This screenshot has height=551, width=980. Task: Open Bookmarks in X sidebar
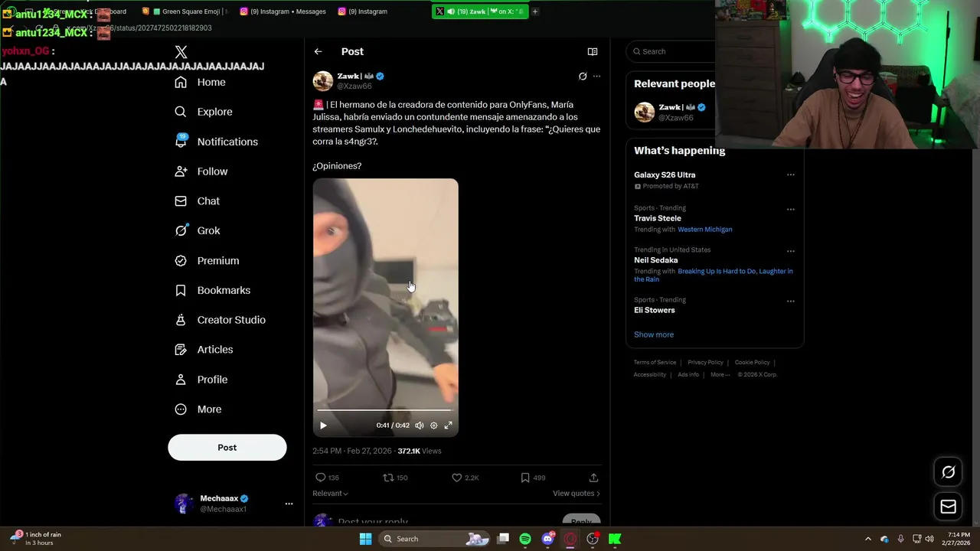213,290
